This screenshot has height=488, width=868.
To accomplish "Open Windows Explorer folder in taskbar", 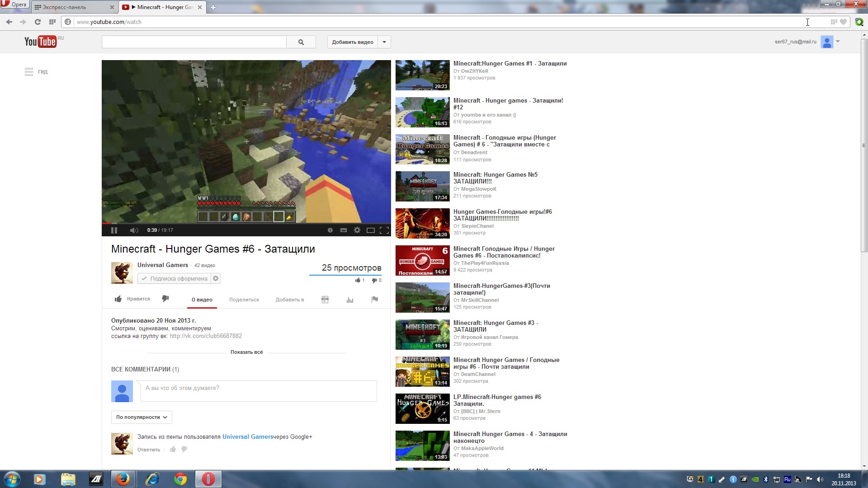I will coord(68,479).
